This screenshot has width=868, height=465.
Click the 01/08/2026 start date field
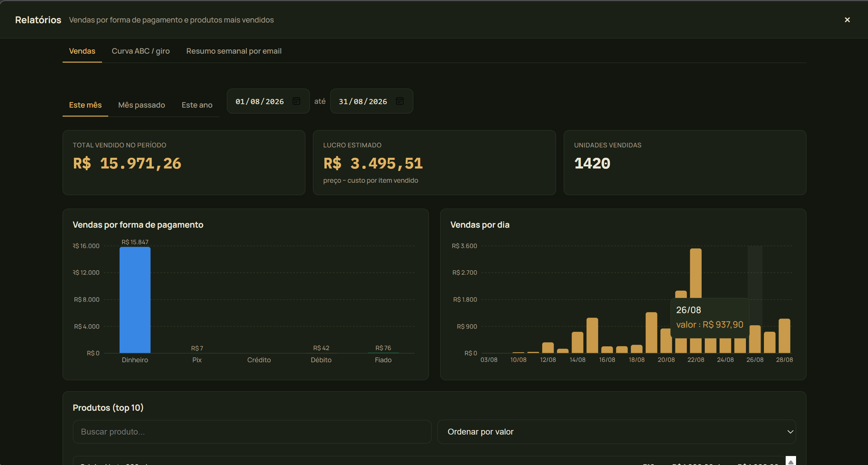coord(268,101)
